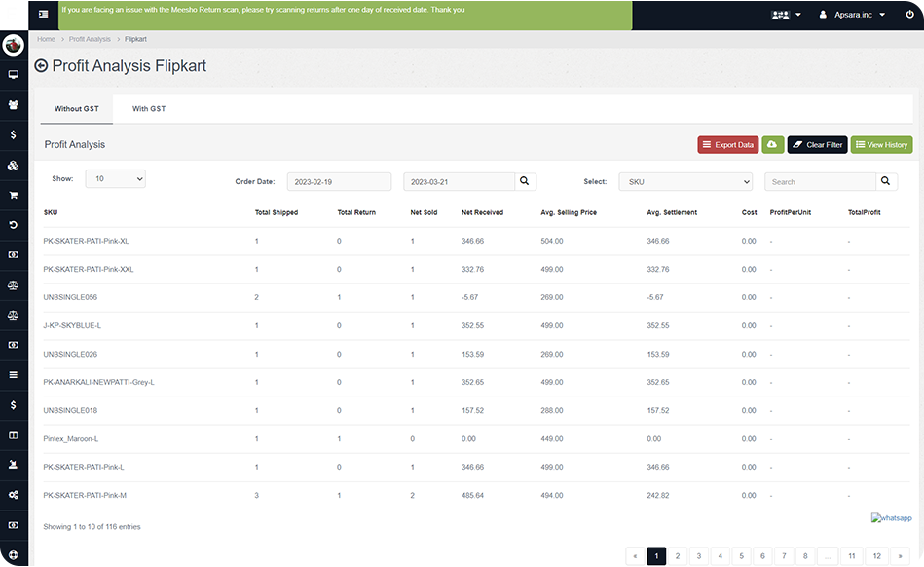Click the round company logo in sidebar
924x567 pixels.
click(x=13, y=45)
